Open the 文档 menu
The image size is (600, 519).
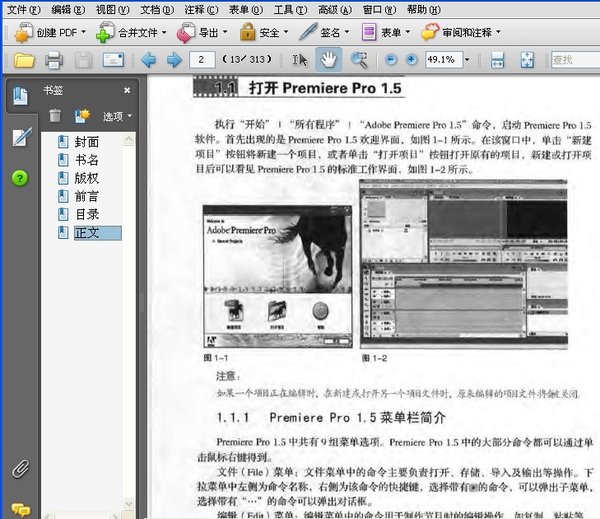(x=157, y=9)
